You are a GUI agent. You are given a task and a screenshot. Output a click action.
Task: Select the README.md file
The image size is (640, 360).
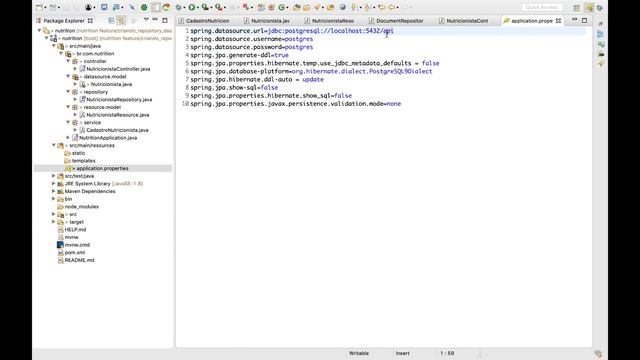tap(79, 260)
